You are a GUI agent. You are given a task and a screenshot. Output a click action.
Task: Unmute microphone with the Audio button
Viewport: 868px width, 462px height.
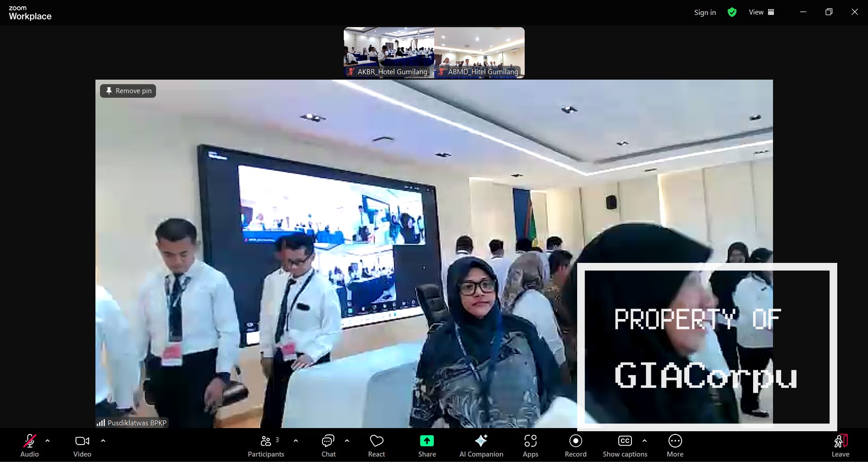(x=29, y=445)
